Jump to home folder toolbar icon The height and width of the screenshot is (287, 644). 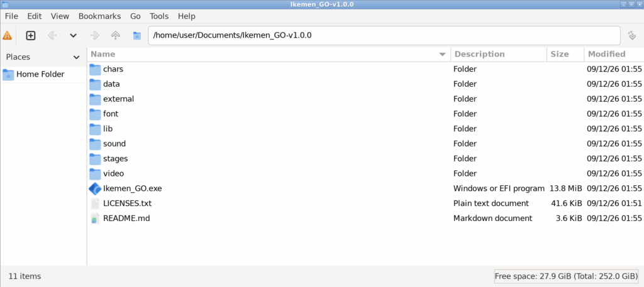137,36
